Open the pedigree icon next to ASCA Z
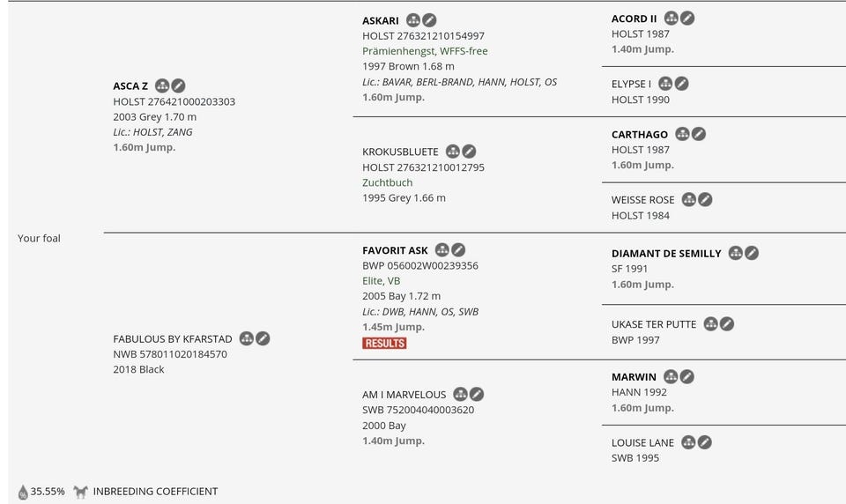The image size is (846, 504). tap(162, 85)
